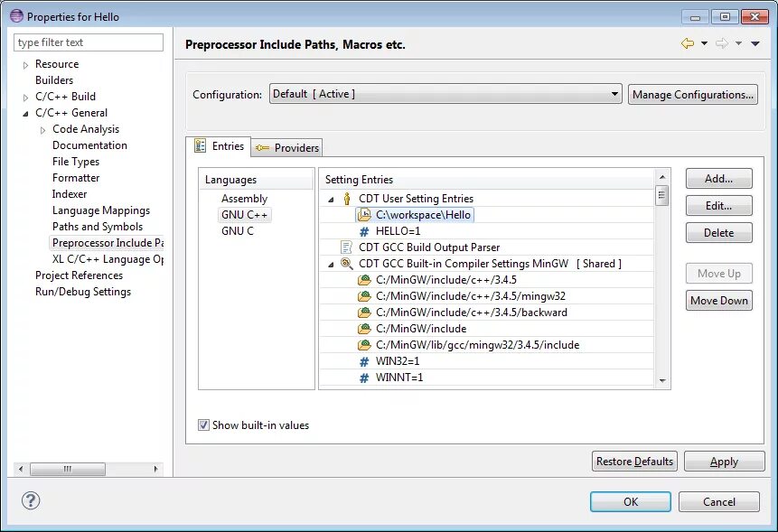Select Project References in the tree
The image size is (778, 532).
tap(79, 275)
